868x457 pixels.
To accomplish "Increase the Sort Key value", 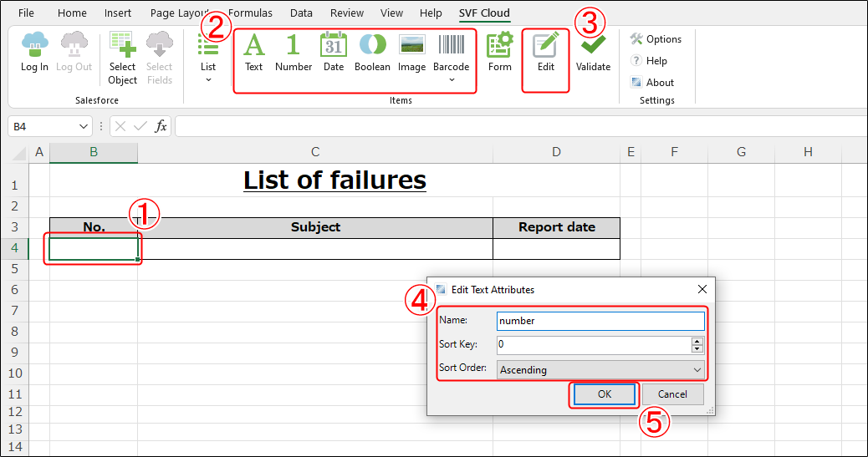I will coord(697,342).
